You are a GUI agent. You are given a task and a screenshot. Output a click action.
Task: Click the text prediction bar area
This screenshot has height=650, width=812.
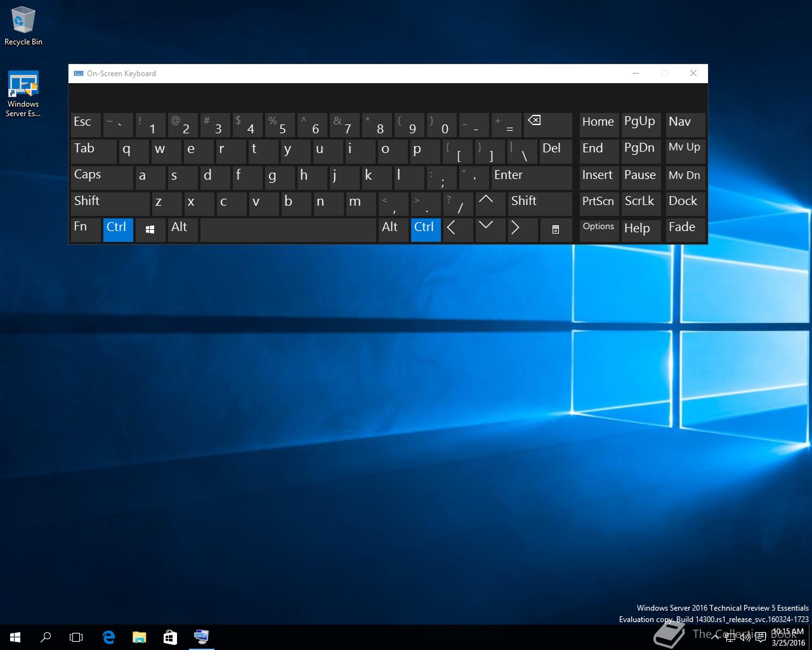click(388, 98)
